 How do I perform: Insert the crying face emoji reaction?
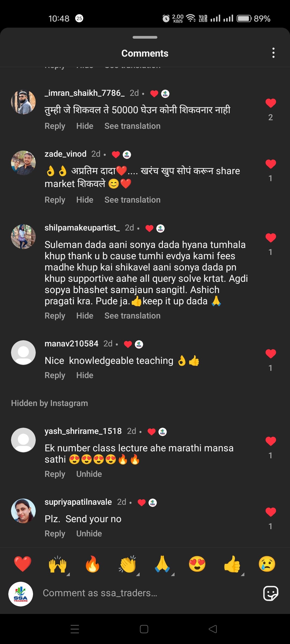click(x=267, y=564)
